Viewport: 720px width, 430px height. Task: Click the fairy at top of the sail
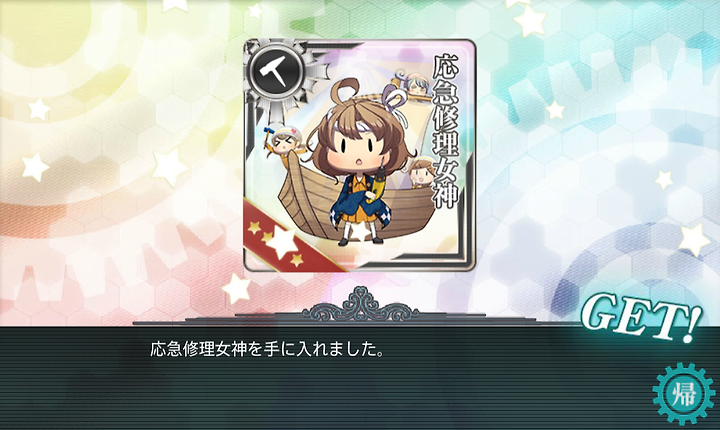click(415, 83)
